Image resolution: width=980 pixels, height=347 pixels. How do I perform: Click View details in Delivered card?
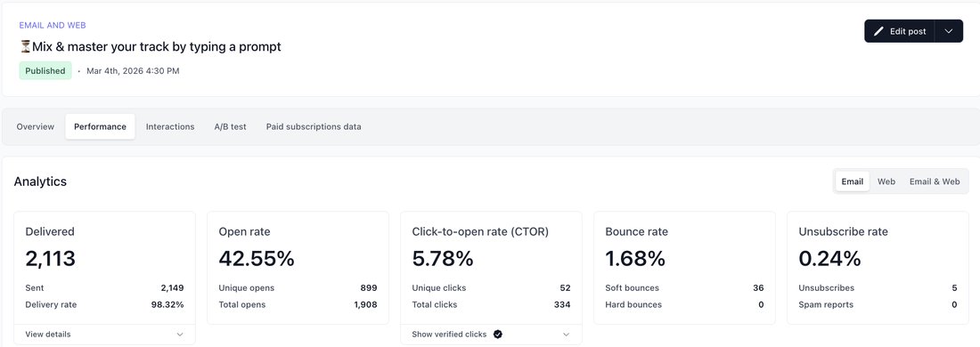pyautogui.click(x=48, y=335)
